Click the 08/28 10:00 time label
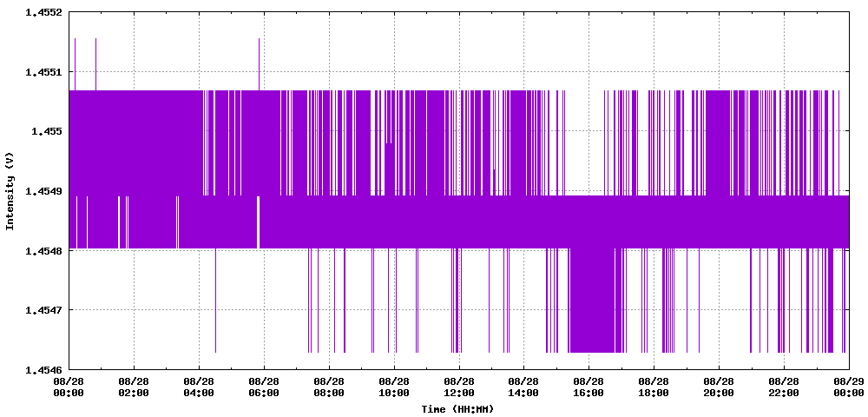The width and height of the screenshot is (868, 417). coord(394,387)
